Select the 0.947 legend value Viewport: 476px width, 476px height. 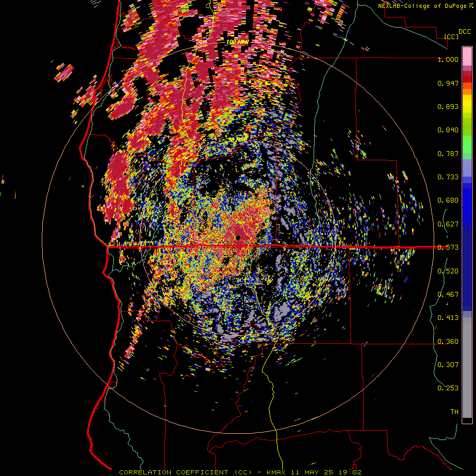click(x=448, y=83)
